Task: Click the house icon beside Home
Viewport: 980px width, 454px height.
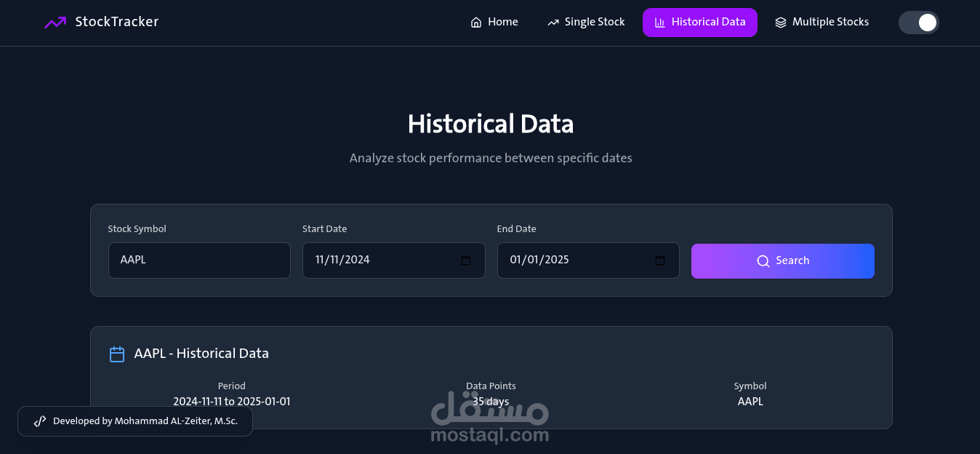Action: [476, 23]
